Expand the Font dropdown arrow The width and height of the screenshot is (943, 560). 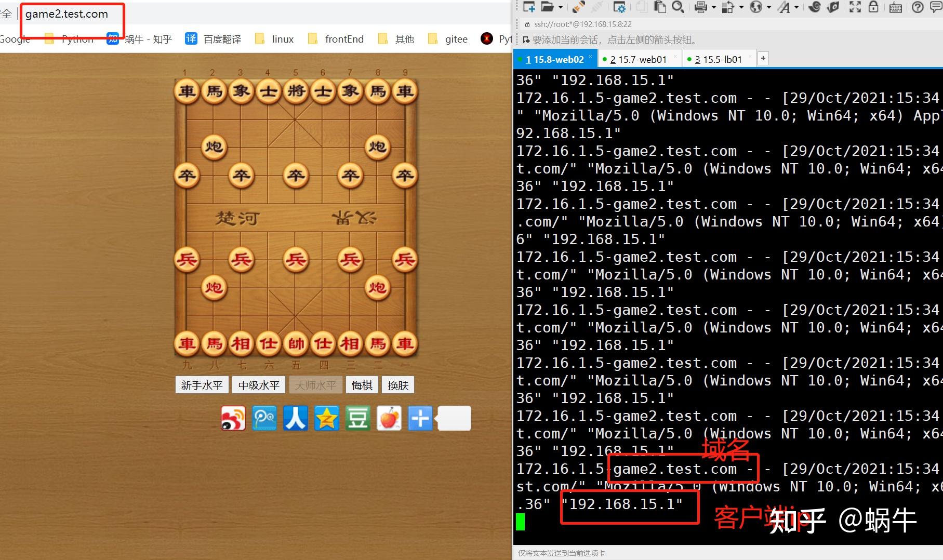click(796, 7)
